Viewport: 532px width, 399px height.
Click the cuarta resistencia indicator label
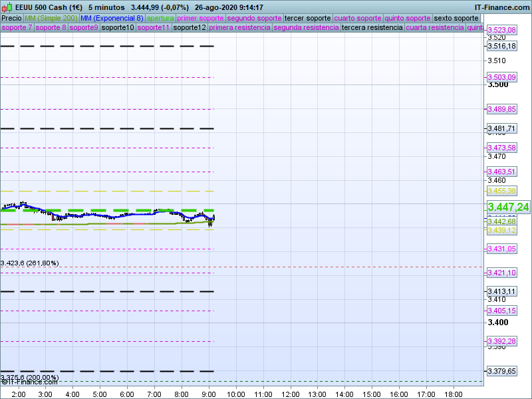point(435,28)
